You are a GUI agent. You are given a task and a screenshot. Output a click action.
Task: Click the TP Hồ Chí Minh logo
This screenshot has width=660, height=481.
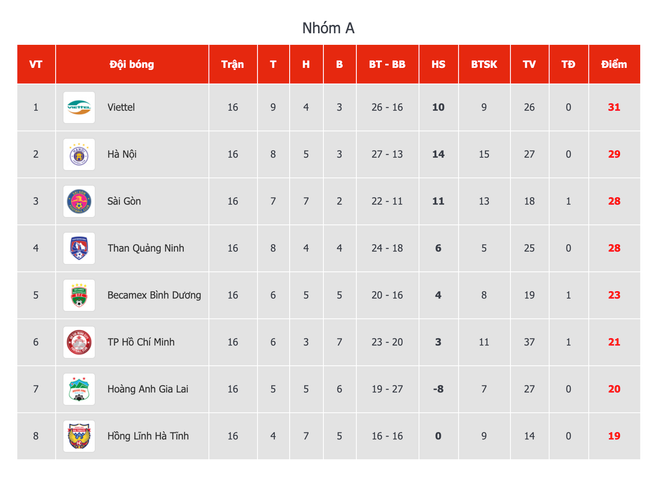[79, 342]
